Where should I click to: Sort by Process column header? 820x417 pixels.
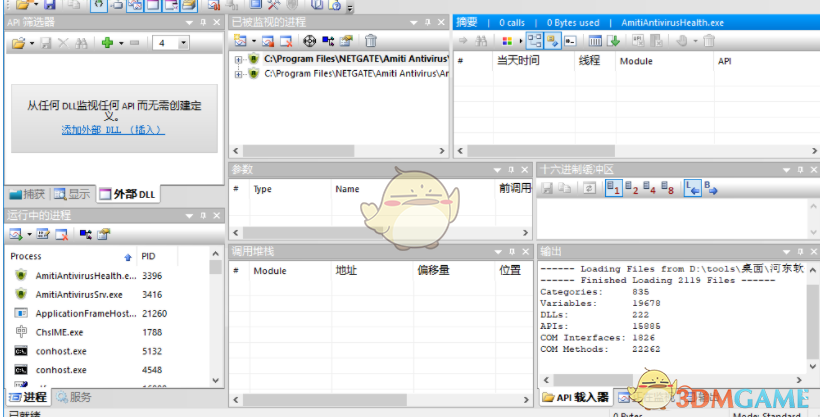tap(72, 256)
